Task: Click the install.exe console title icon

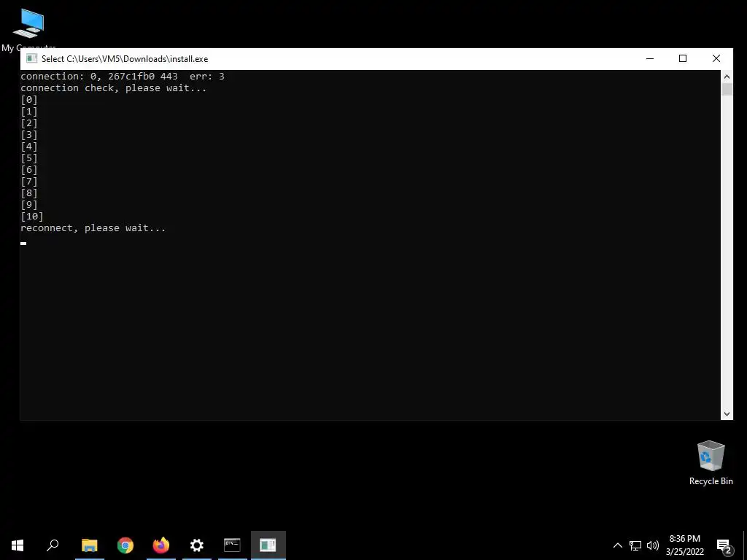Action: [x=31, y=58]
